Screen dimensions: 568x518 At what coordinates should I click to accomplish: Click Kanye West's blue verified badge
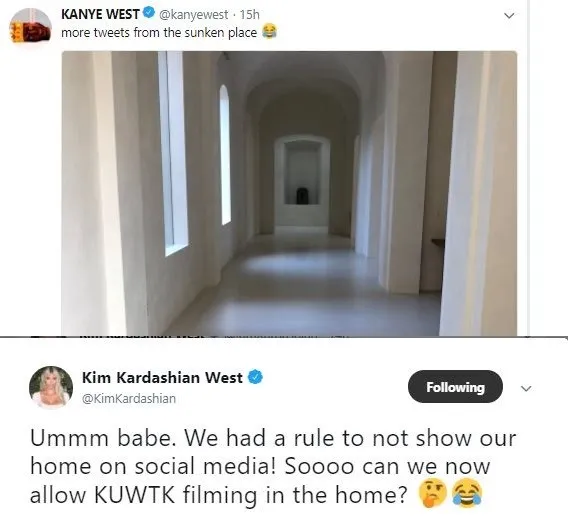pyautogui.click(x=149, y=13)
